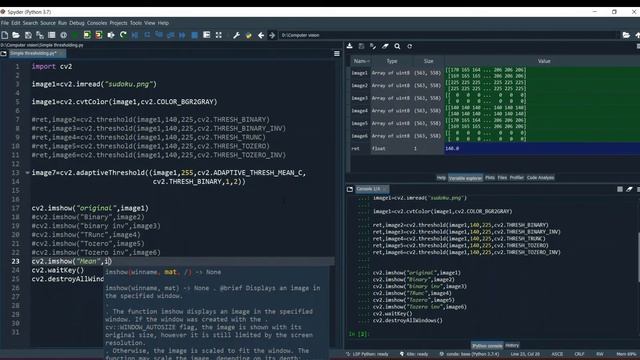Click the Run selection icon
Screen dimensions: 640x360
pyautogui.click(x=111, y=36)
